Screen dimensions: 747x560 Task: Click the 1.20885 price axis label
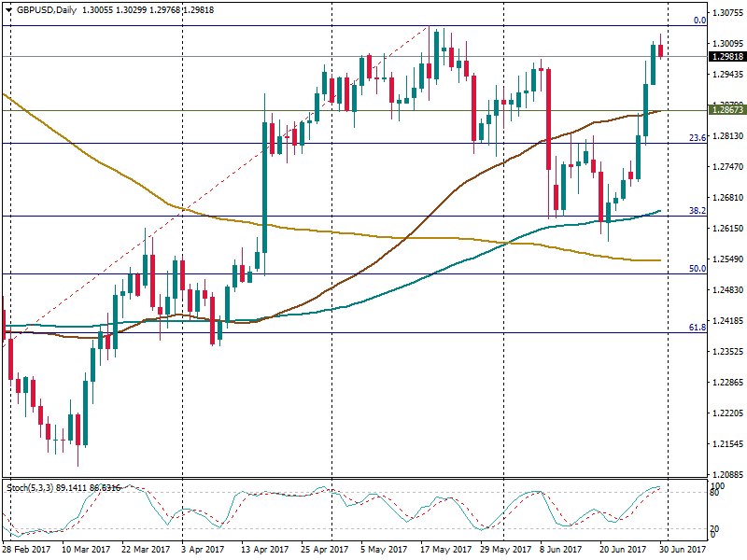click(726, 474)
